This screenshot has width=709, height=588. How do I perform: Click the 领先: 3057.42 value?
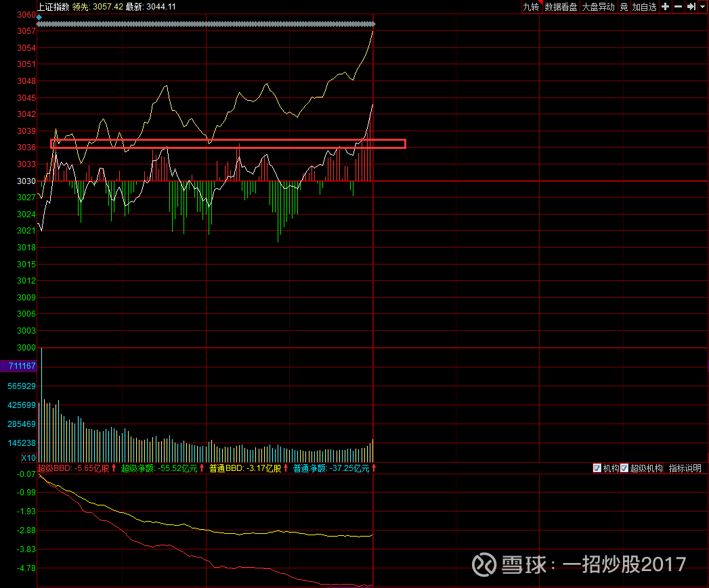tap(98, 7)
